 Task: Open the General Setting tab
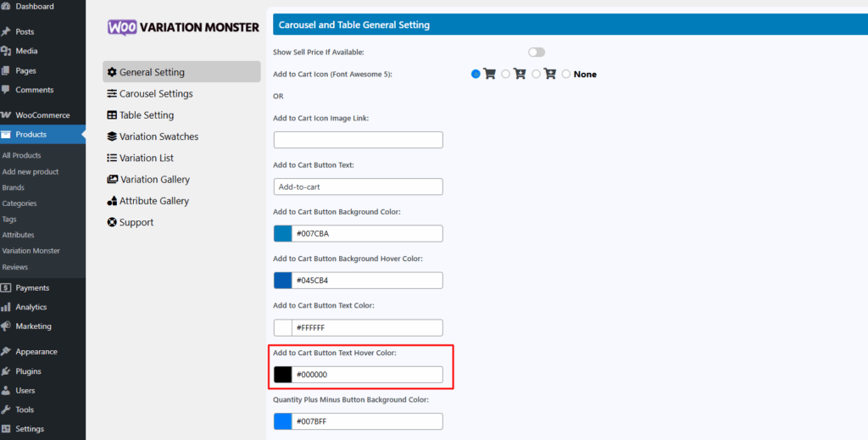point(181,72)
